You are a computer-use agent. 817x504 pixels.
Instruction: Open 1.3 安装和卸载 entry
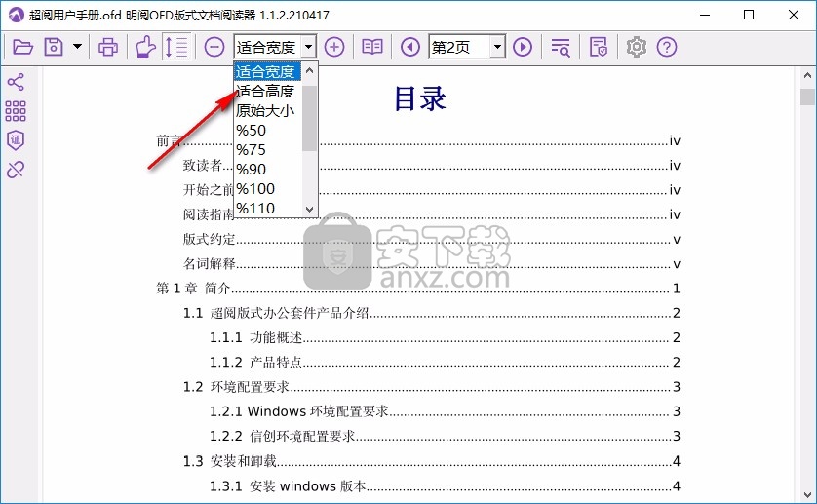[x=432, y=461]
